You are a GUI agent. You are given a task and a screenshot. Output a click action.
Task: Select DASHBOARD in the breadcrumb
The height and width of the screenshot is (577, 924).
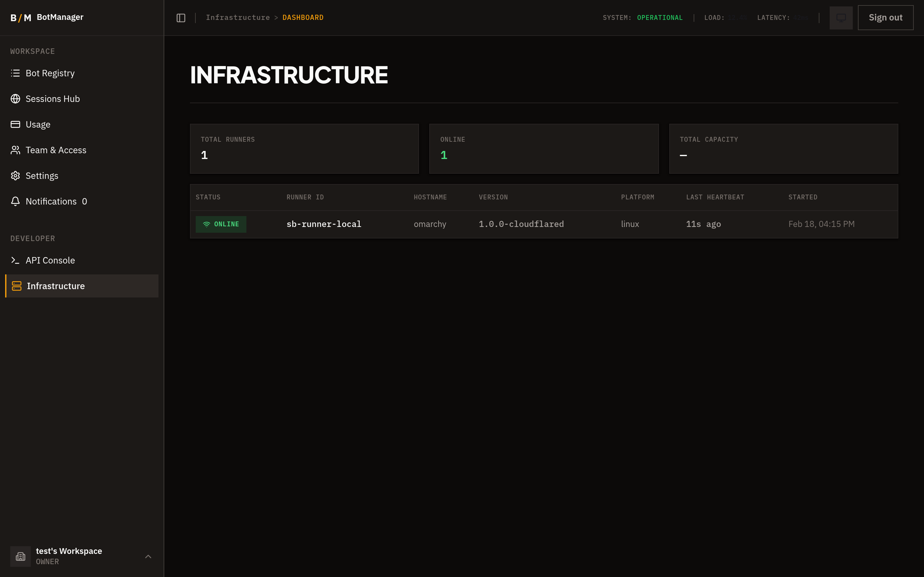click(303, 17)
